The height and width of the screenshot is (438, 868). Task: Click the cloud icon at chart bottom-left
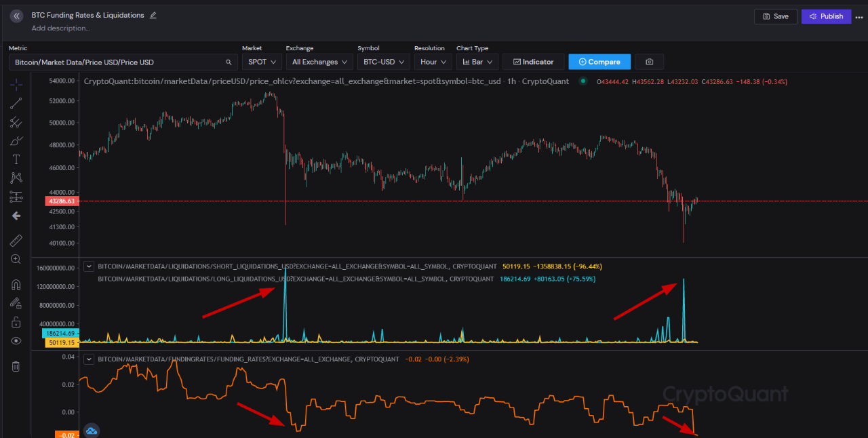91,431
